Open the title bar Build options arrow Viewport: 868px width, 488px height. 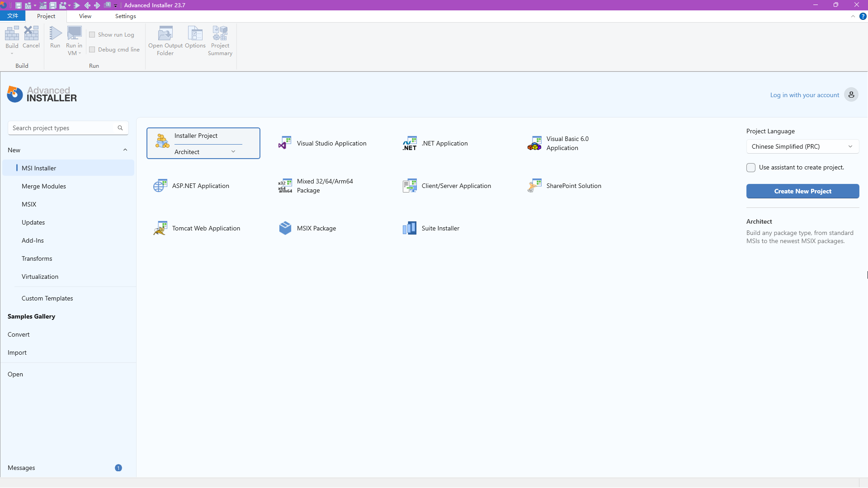pos(35,5)
